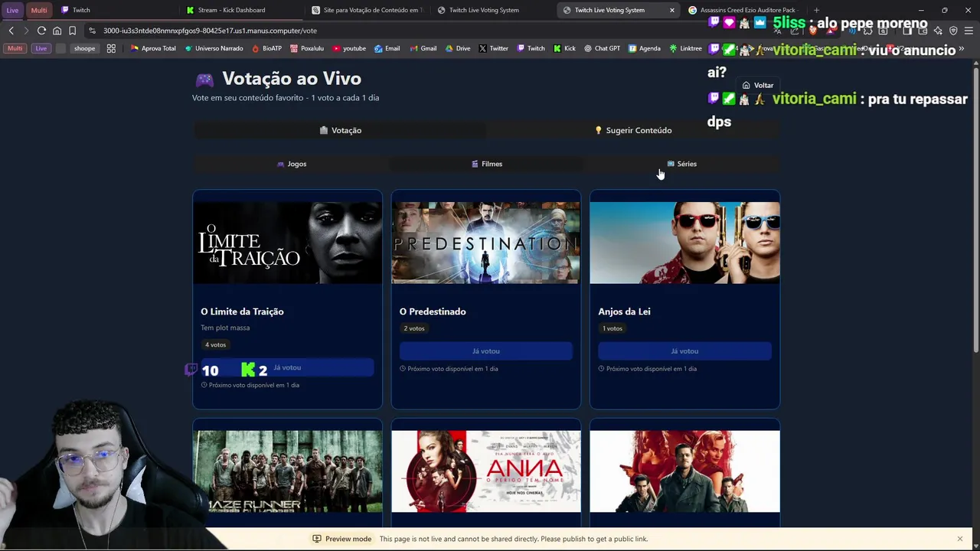
Task: Click the Tem plot massa description
Action: [x=225, y=328]
